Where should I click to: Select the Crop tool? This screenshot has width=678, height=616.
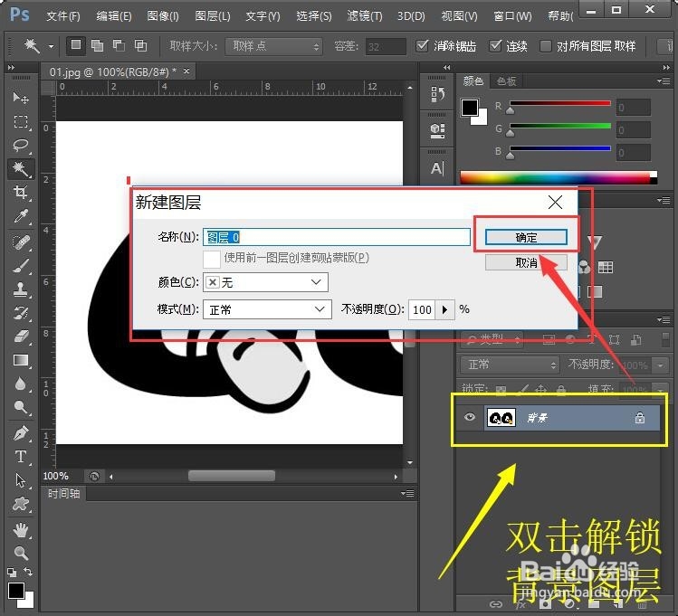pos(20,192)
